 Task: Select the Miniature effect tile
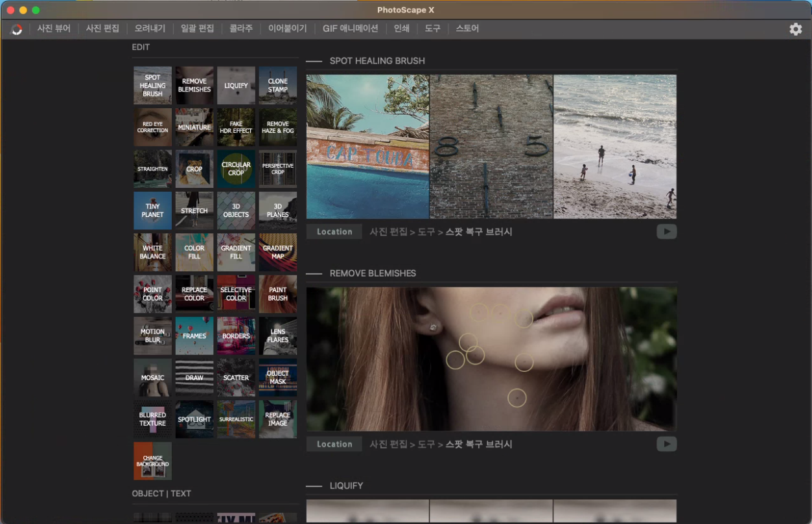pyautogui.click(x=194, y=127)
